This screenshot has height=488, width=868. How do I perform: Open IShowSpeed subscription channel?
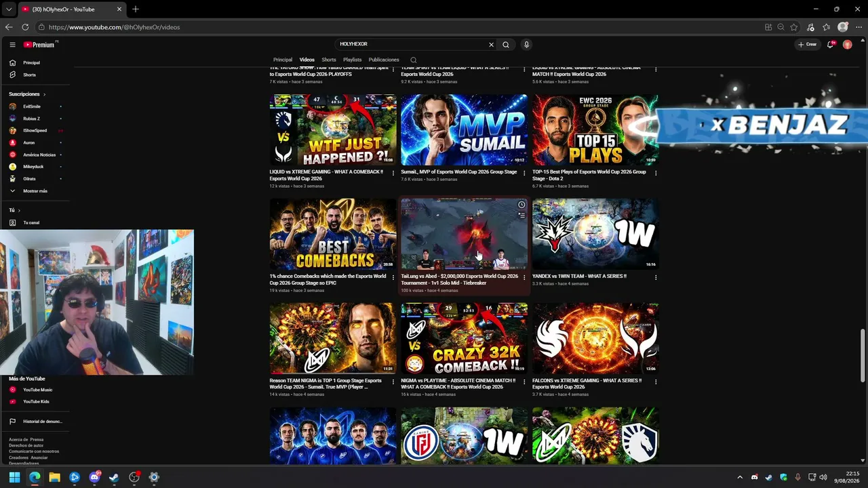[35, 130]
